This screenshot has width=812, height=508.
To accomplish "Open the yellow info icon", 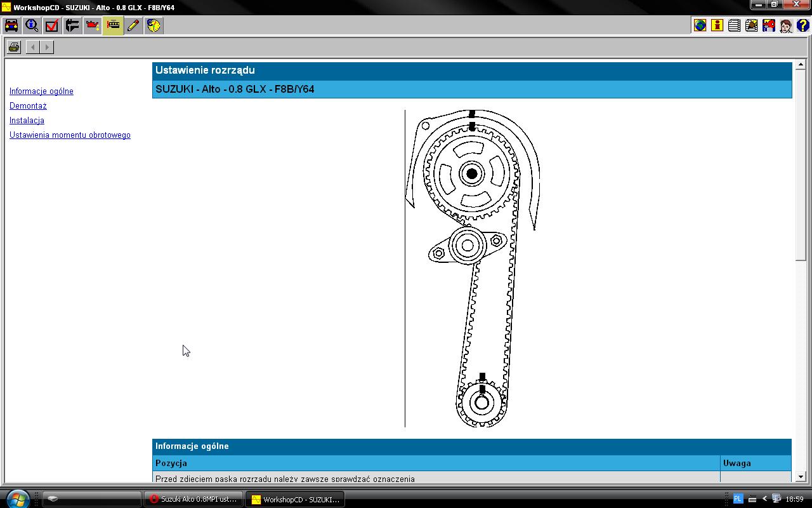I will 717,25.
